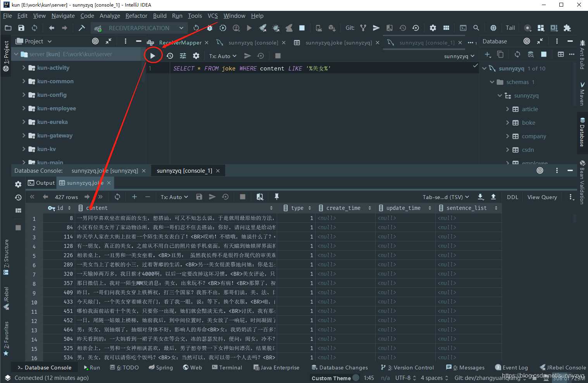Toggle the Maven side tool window
Screen dimensions: 588x383
pyautogui.click(x=582, y=93)
